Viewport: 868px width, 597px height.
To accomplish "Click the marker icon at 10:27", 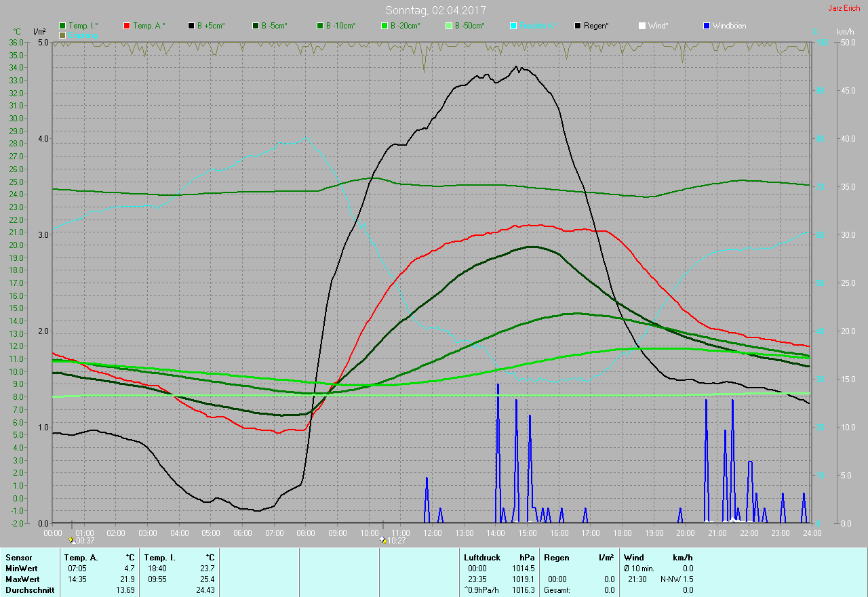I will click(x=383, y=540).
